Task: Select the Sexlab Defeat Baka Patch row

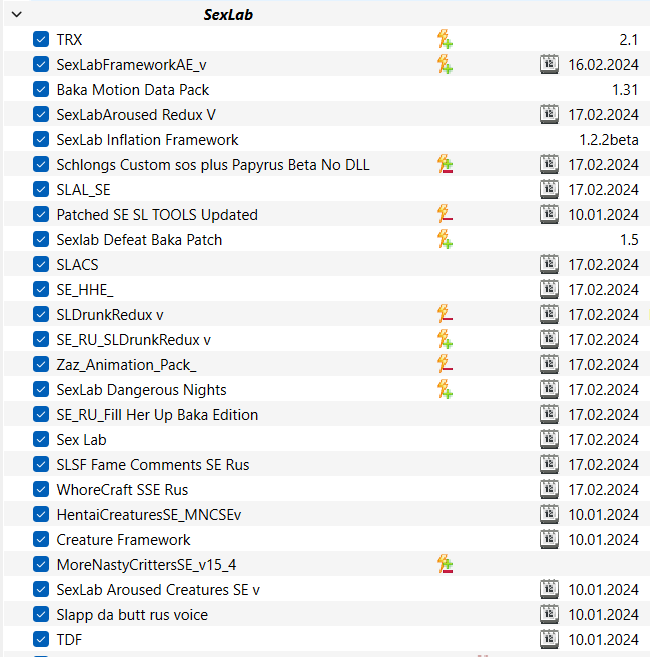Action: point(139,240)
